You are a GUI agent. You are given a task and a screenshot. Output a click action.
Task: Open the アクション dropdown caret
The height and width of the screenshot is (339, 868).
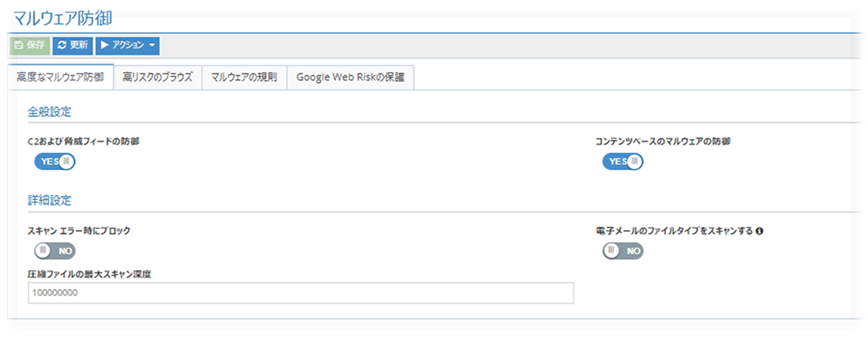coord(152,46)
